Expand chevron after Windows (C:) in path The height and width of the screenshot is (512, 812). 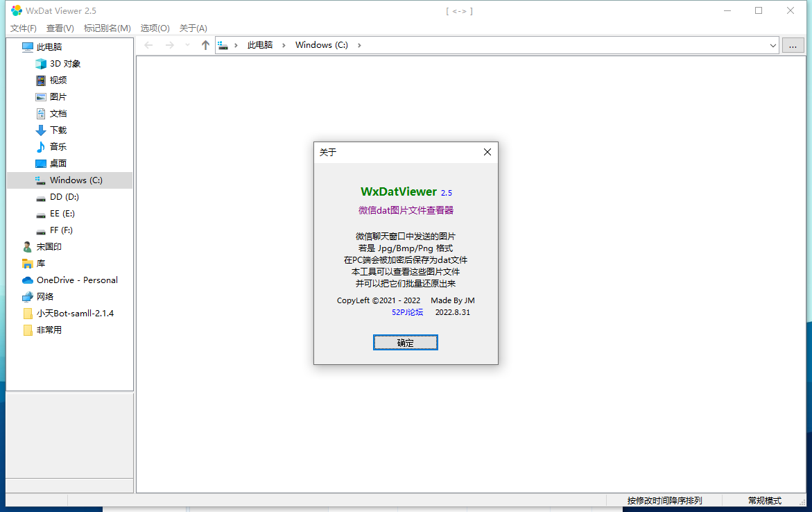click(359, 45)
